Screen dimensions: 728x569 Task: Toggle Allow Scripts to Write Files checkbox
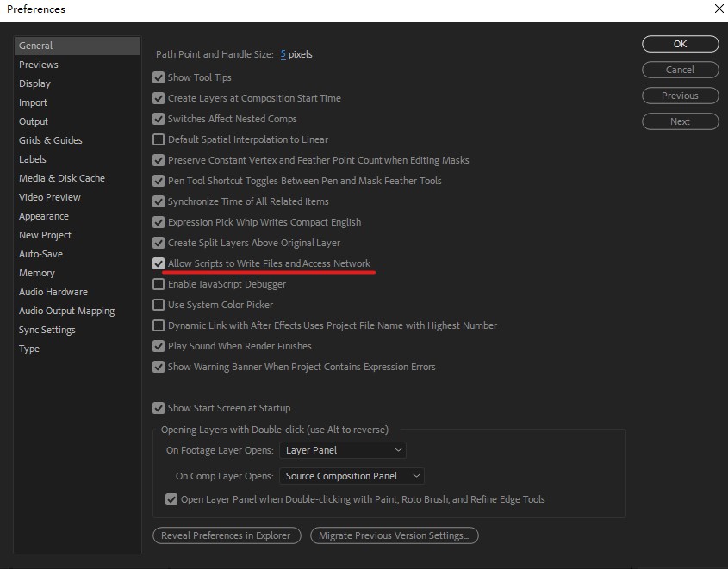coord(159,263)
